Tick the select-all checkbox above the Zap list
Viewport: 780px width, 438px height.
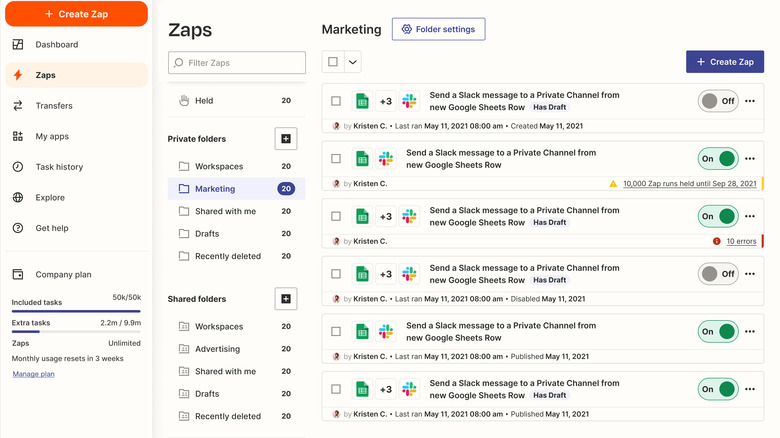332,62
